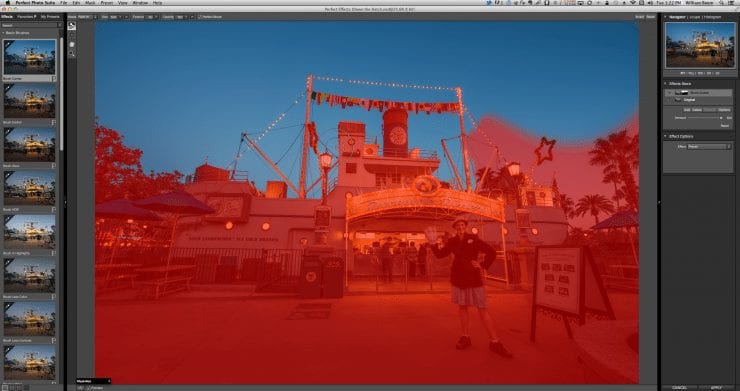Open the Effect preset dropdown
Viewport: 740px width, 391px height.
pos(709,147)
